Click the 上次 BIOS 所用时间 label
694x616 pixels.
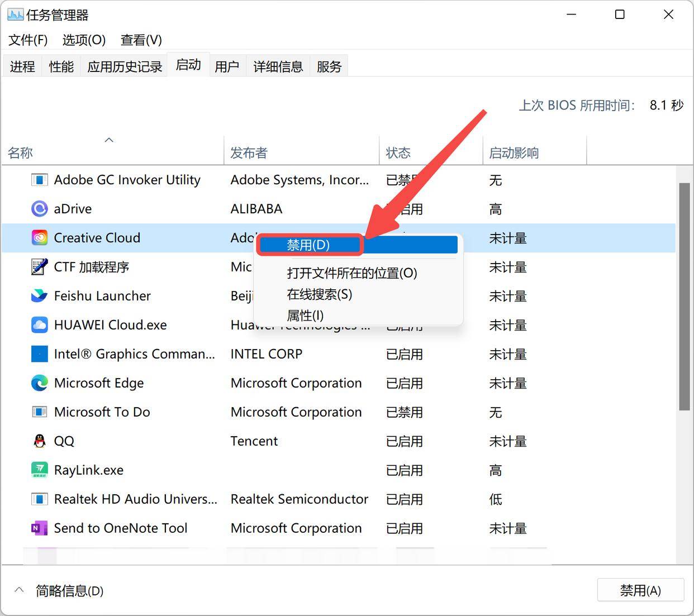(577, 105)
